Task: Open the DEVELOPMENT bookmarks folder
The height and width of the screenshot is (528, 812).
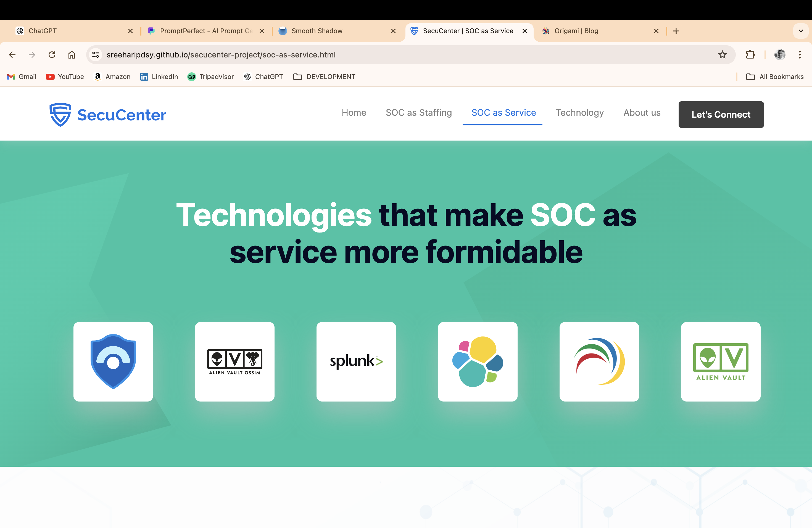Action: [x=324, y=77]
